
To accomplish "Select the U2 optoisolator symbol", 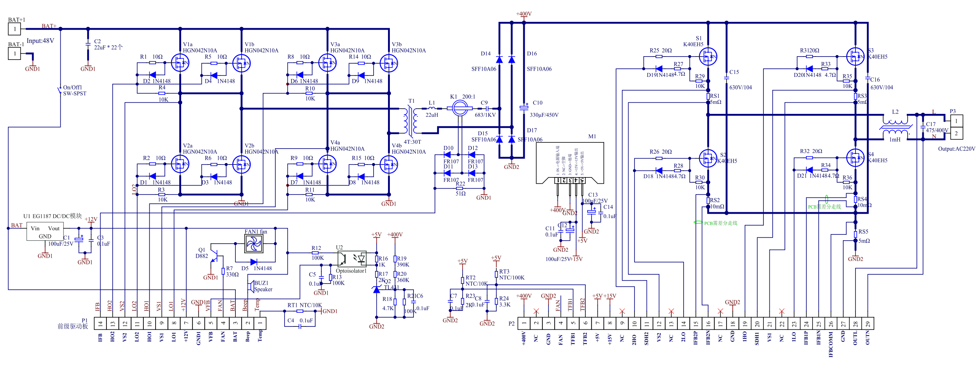I will tap(352, 259).
